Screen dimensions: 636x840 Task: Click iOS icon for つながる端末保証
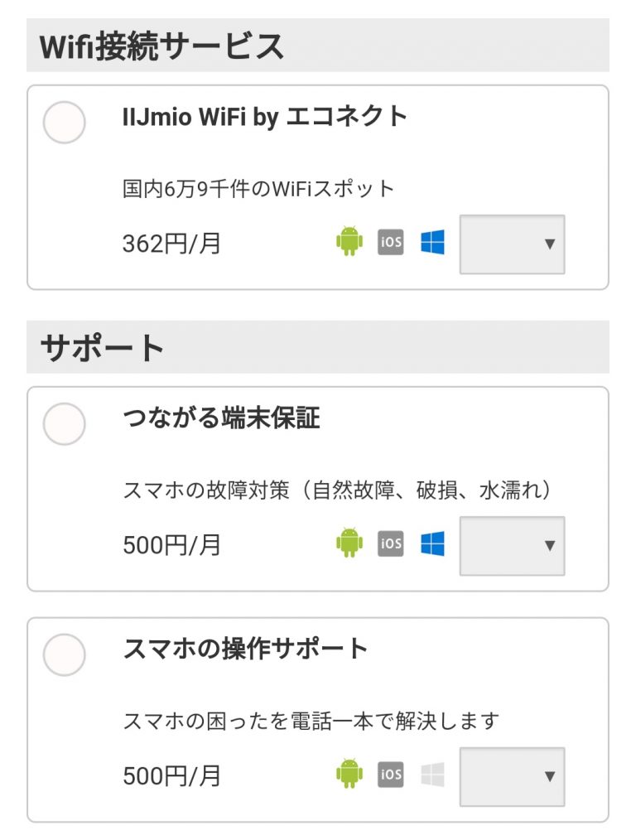[391, 543]
